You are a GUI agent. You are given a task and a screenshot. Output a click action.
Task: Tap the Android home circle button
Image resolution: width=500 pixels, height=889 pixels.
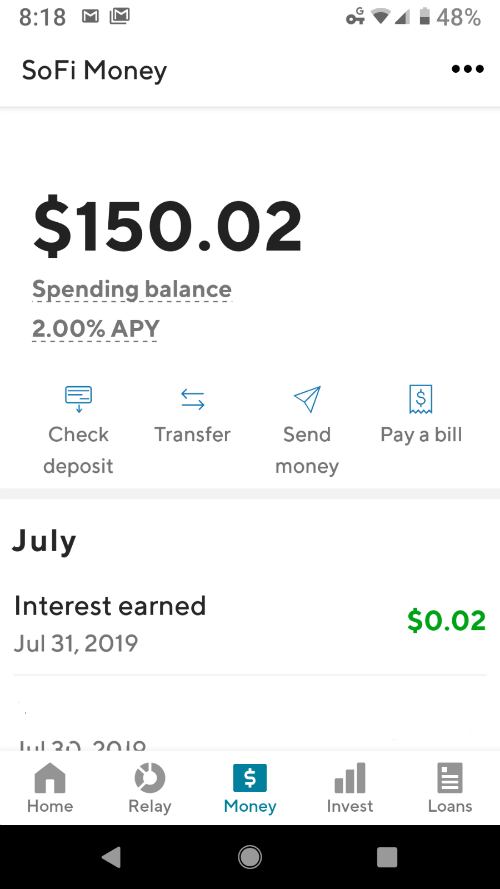point(250,857)
